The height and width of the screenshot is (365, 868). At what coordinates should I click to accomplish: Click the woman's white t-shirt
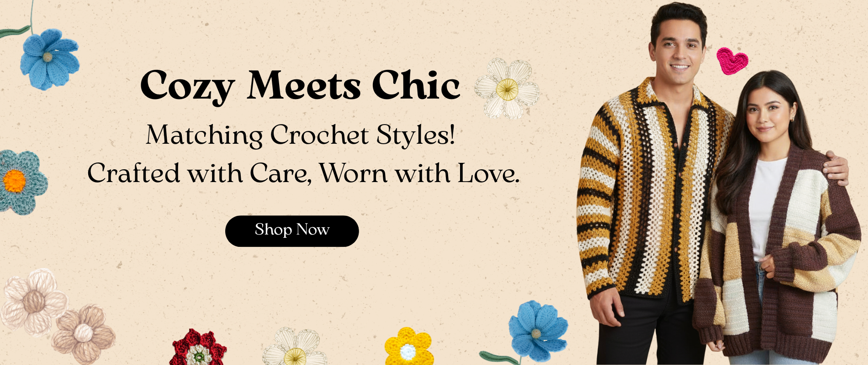(767, 205)
